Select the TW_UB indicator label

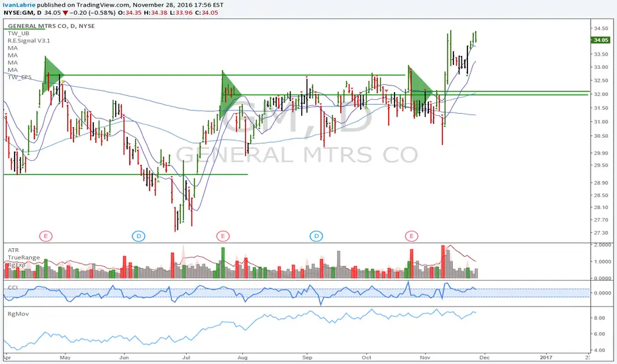[19, 34]
